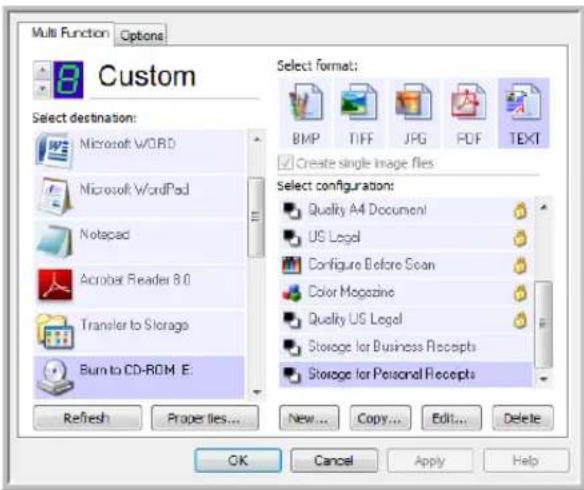This screenshot has width=584, height=490.
Task: Select "Microsoft WORD" text label
Action: click(127, 144)
